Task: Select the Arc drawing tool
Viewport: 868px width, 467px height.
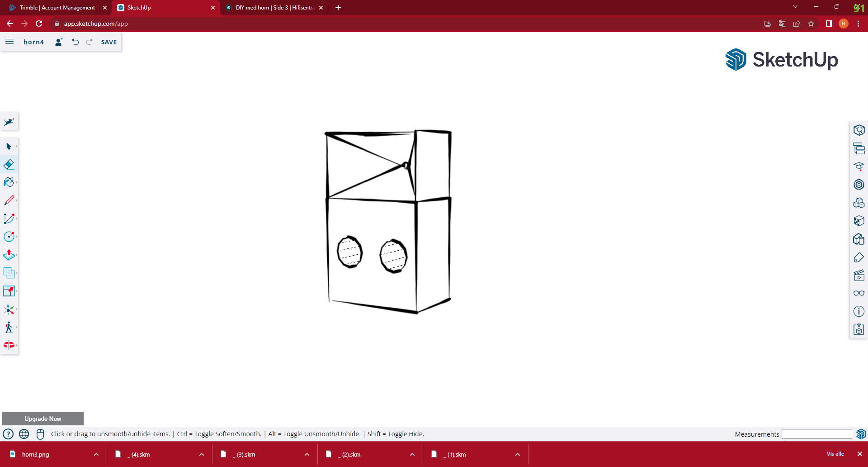Action: pos(9,219)
